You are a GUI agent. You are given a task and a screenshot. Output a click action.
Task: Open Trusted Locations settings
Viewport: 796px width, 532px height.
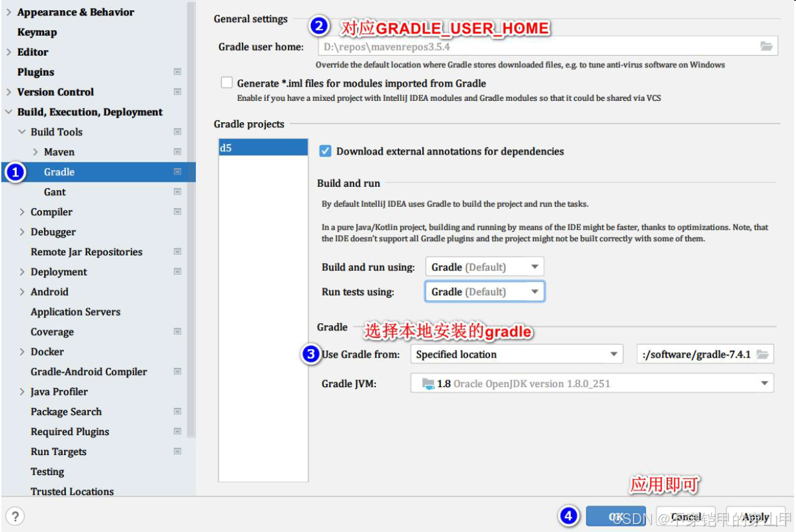(72, 491)
